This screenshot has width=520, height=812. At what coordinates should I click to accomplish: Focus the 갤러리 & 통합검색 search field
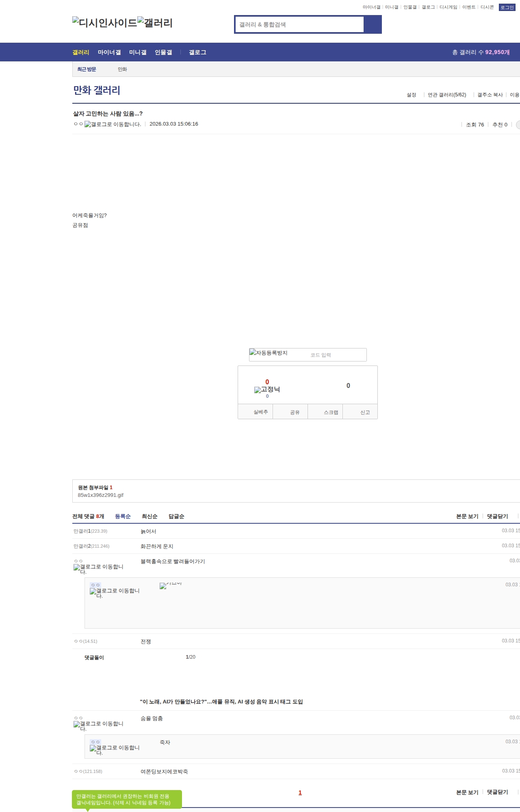pyautogui.click(x=299, y=24)
